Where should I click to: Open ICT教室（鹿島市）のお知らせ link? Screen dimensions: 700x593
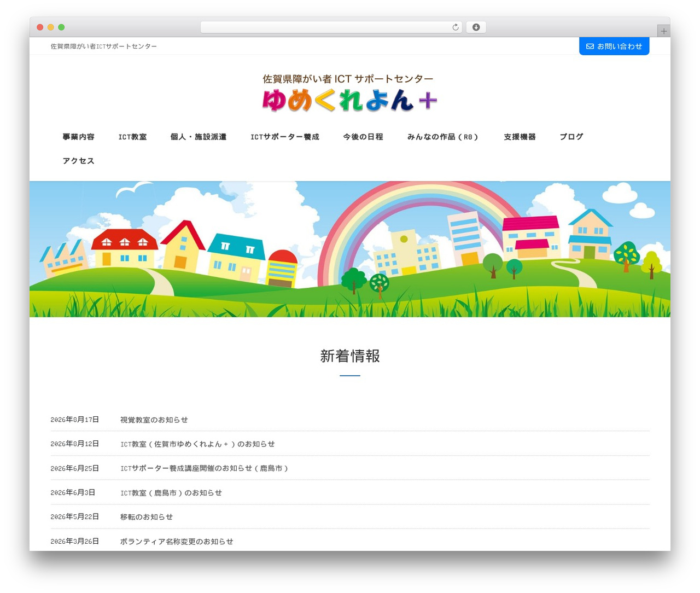(171, 493)
